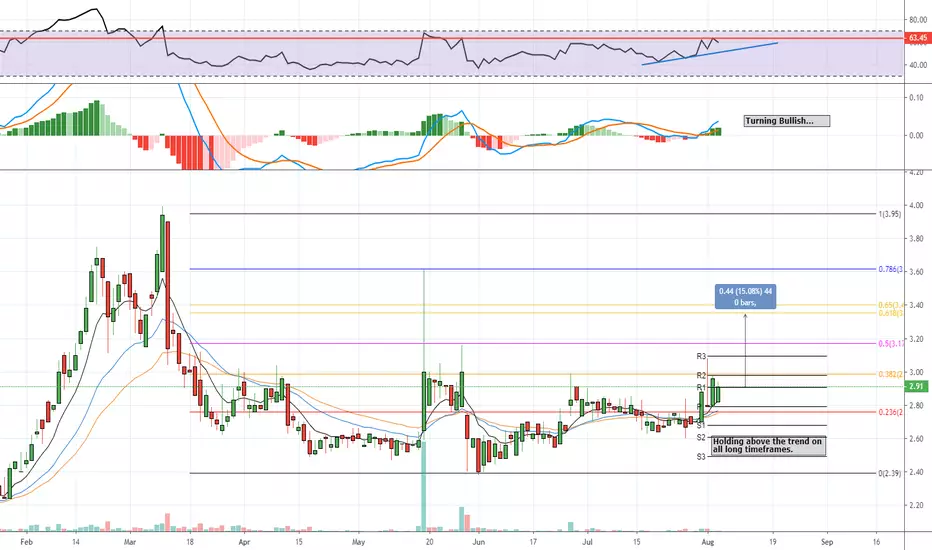
Task: Select the "Turning Bullish..." annotation box
Action: pyautogui.click(x=787, y=121)
